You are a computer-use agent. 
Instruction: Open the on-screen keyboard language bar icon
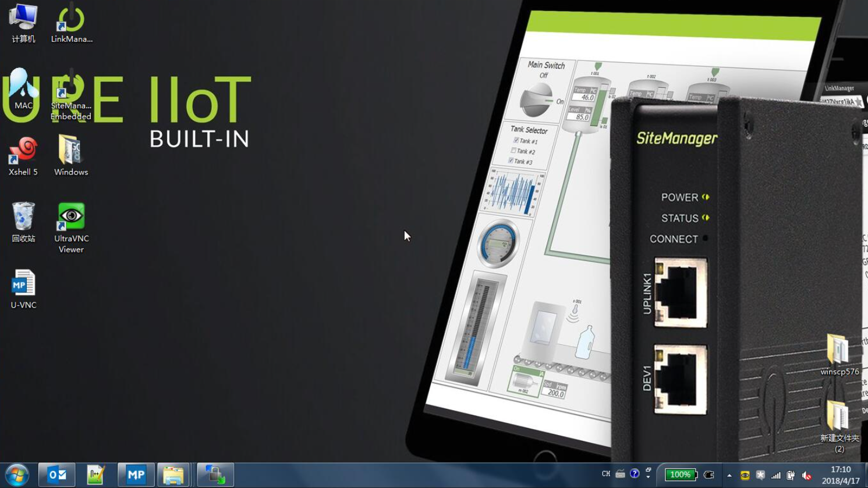click(x=620, y=474)
